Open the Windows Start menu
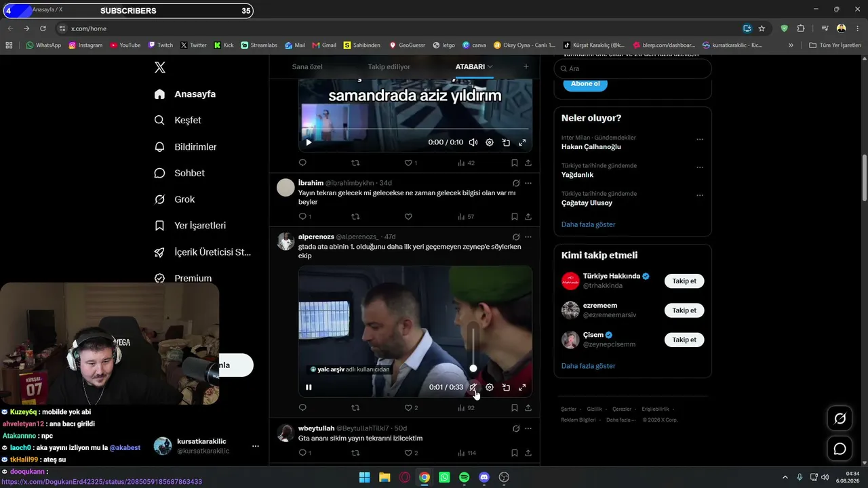This screenshot has height=488, width=868. [364, 477]
